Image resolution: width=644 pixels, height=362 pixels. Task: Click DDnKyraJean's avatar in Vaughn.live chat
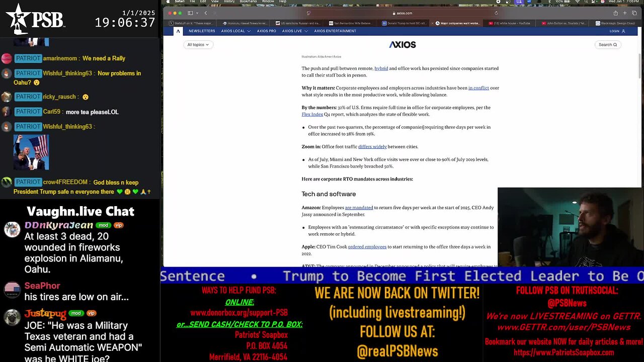(x=12, y=229)
